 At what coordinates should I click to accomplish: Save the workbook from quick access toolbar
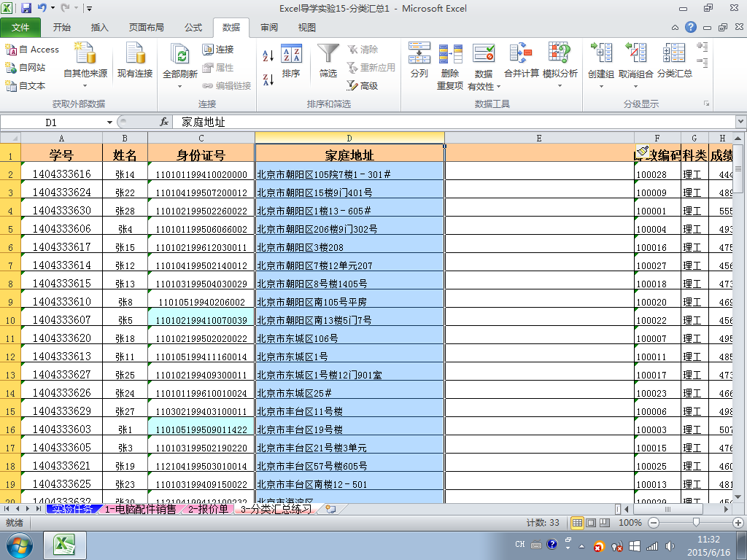[x=26, y=7]
